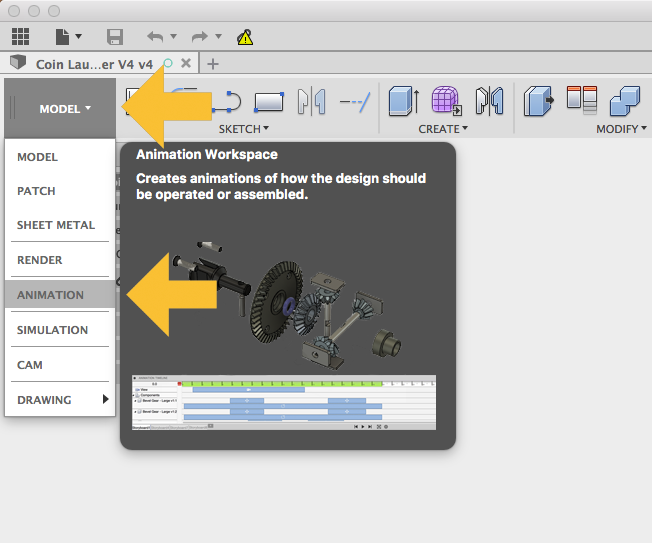Expand the SKETCH dropdown menu
652x543 pixels.
(244, 129)
